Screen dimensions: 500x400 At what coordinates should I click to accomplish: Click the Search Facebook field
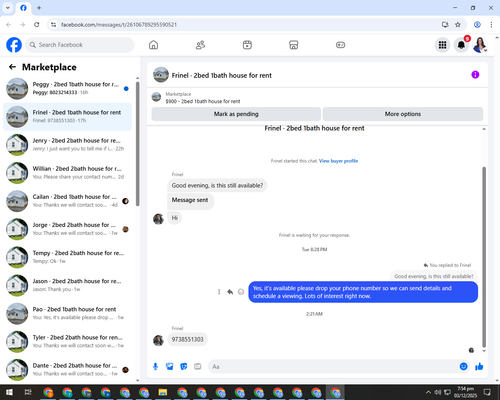pos(80,45)
